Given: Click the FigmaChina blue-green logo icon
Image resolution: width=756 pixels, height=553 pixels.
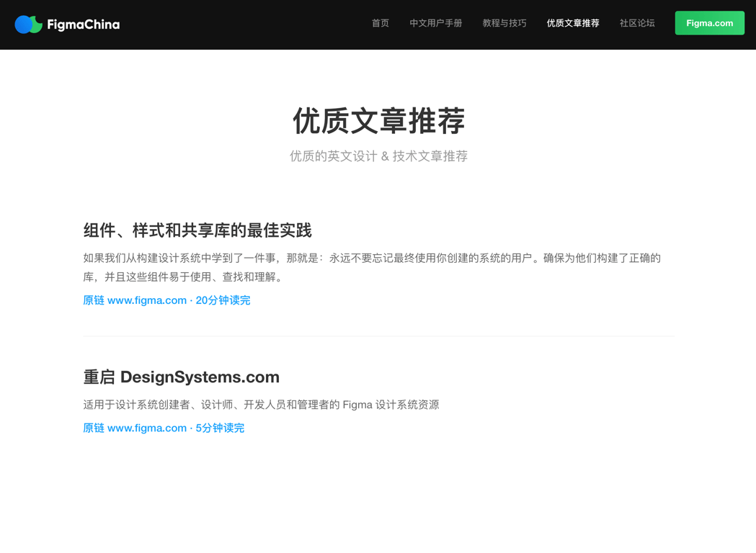Looking at the screenshot, I should click(x=28, y=24).
